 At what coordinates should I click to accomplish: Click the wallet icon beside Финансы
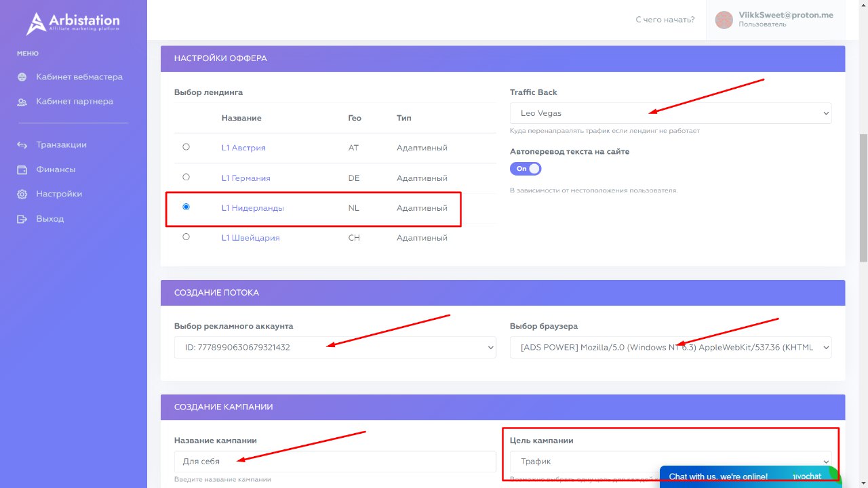tap(22, 169)
